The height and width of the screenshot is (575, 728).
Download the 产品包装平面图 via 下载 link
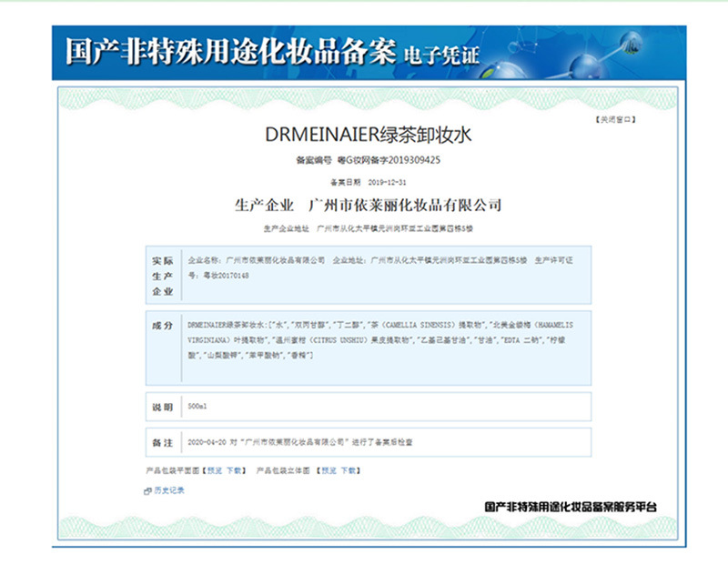click(234, 470)
